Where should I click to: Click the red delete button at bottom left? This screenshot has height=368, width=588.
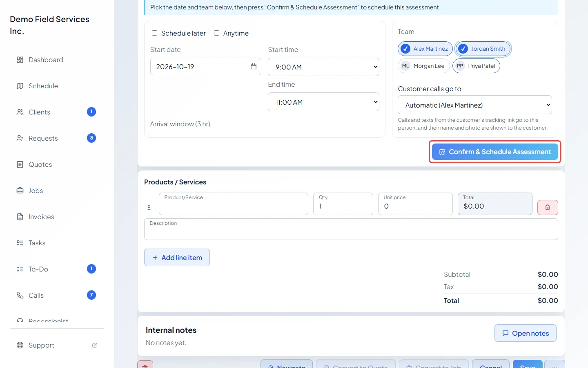[x=145, y=364]
